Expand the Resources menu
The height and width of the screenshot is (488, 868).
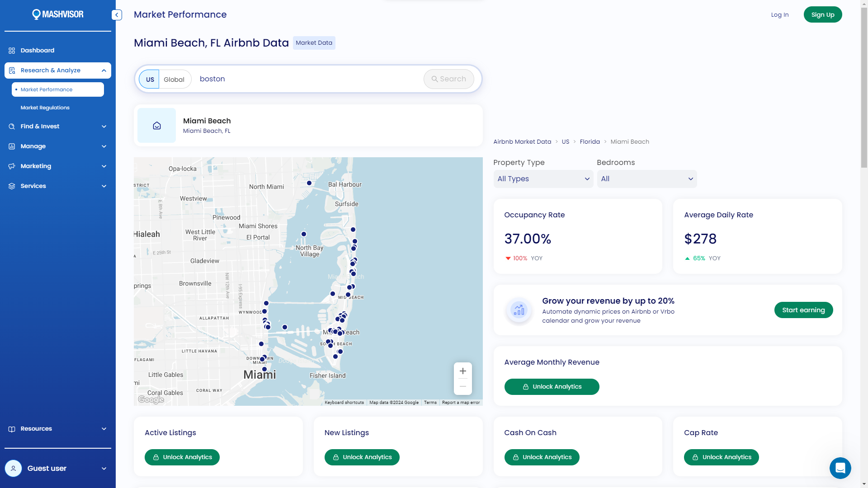[104, 429]
